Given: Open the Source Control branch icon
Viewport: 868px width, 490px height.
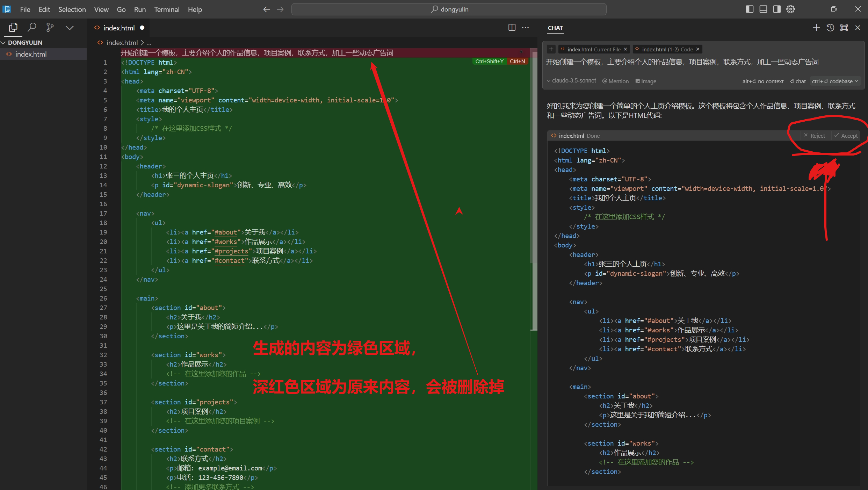Looking at the screenshot, I should coord(50,27).
